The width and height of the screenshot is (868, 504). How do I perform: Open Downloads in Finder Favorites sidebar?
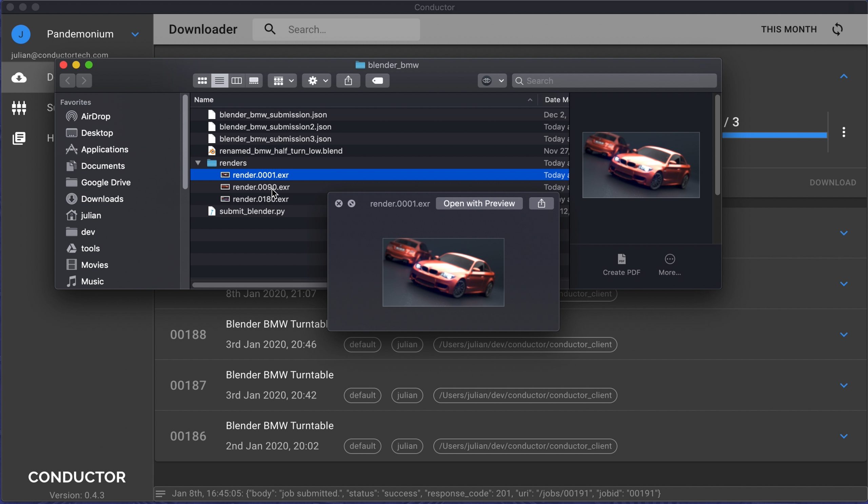pyautogui.click(x=102, y=199)
